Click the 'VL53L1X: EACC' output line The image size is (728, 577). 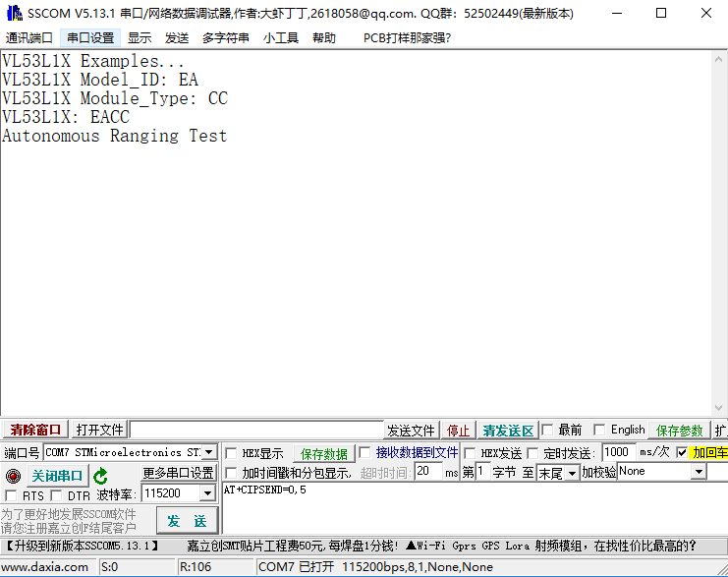pos(66,117)
